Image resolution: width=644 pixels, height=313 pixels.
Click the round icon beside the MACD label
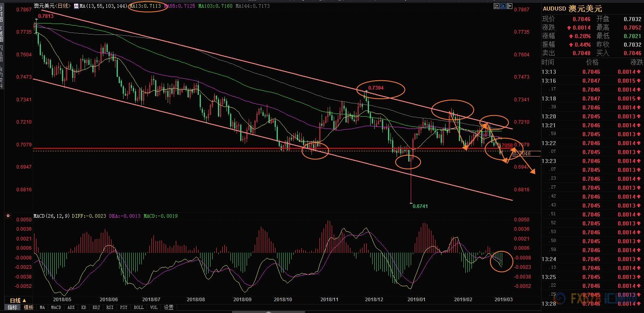coord(8,216)
